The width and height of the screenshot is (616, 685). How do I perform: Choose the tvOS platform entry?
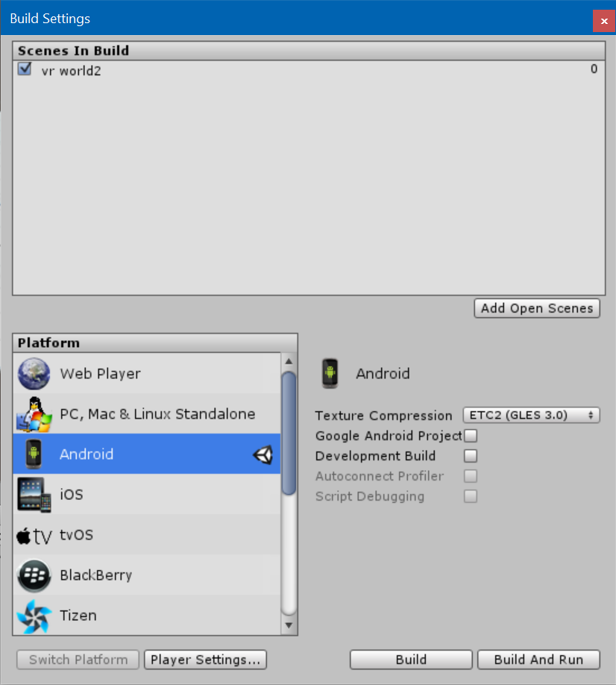pos(147,535)
